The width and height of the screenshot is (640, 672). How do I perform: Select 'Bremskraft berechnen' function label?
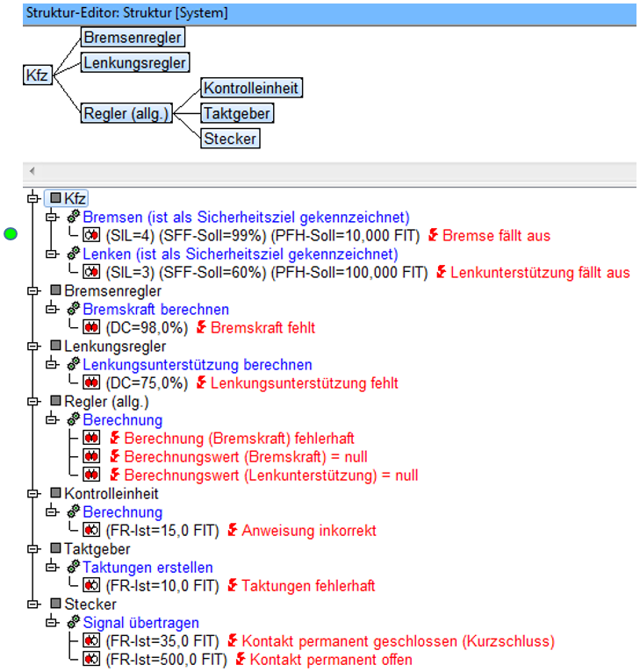pos(155,310)
